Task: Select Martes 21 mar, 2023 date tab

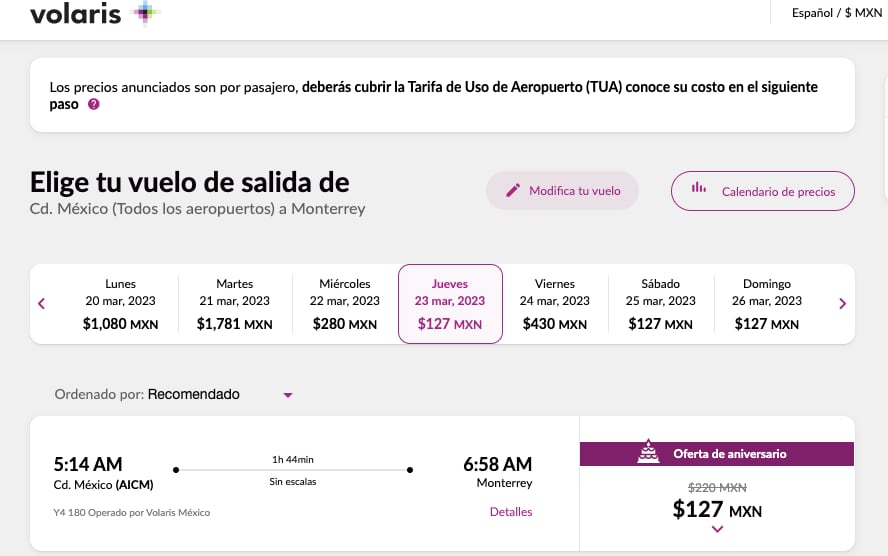Action: point(235,304)
